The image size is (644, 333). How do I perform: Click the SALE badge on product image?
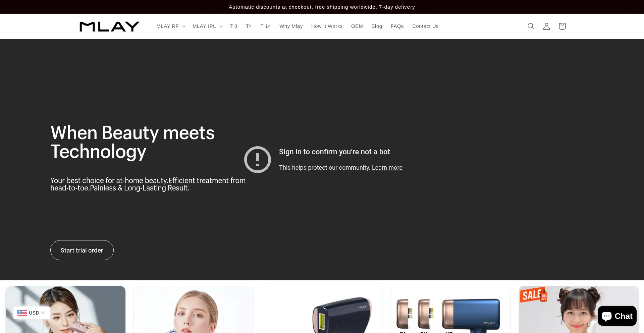coord(533,294)
